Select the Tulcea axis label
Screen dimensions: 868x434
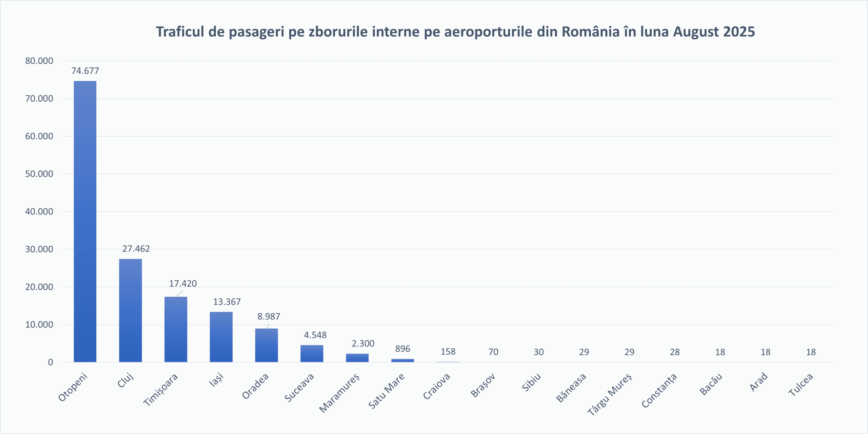[801, 385]
